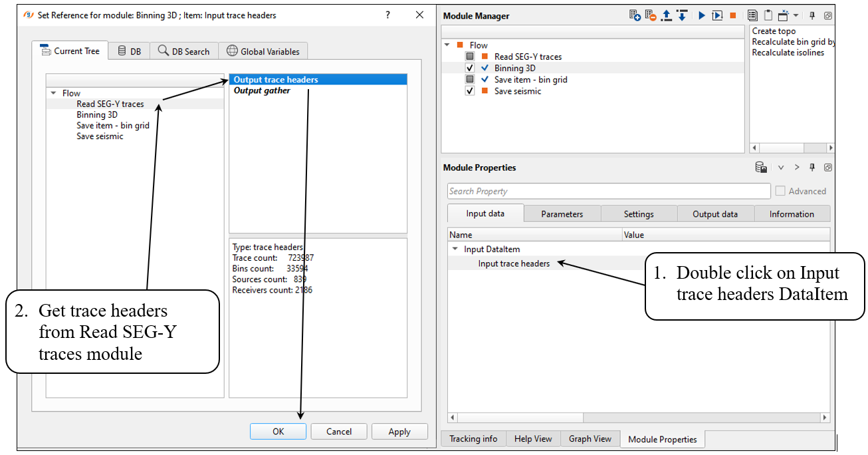Toggle the Read SEG-Y traces module checkbox
The height and width of the screenshot is (455, 868).
(x=470, y=57)
